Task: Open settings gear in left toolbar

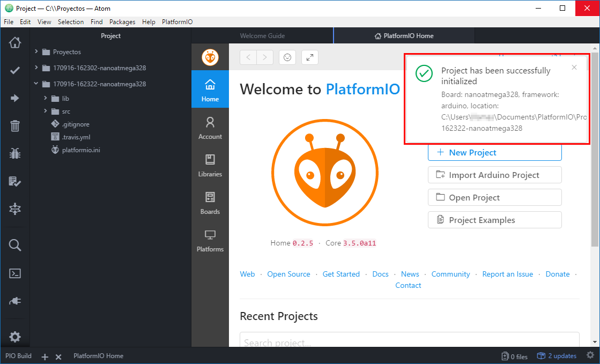Action: 15,337
